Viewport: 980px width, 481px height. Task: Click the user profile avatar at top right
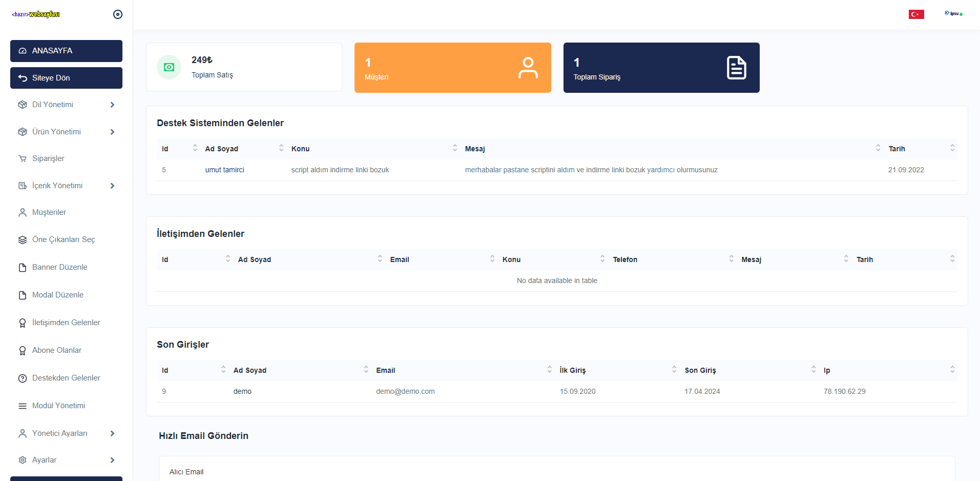[953, 14]
